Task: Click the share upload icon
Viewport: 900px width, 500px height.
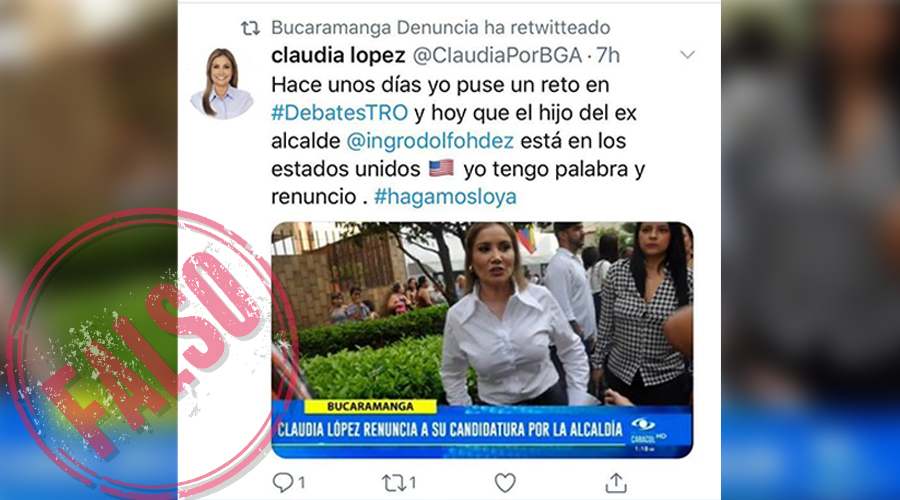Action: tap(616, 483)
